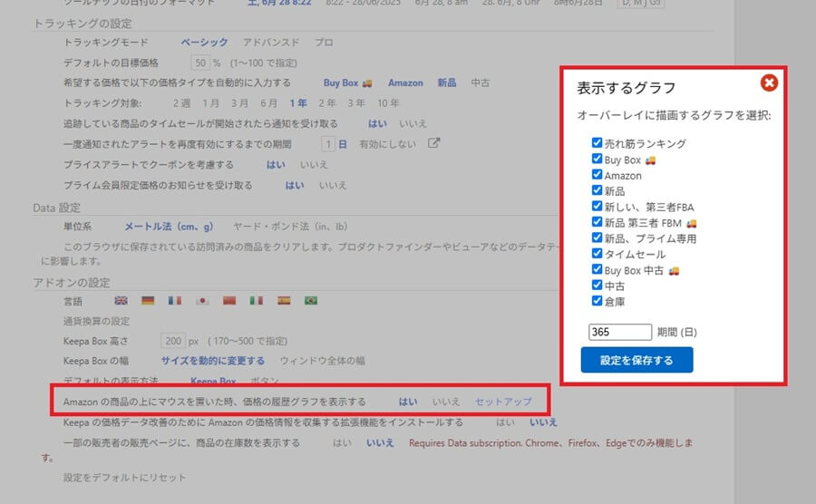Set tracking period to 10 年
This screenshot has height=504, width=816.
388,103
